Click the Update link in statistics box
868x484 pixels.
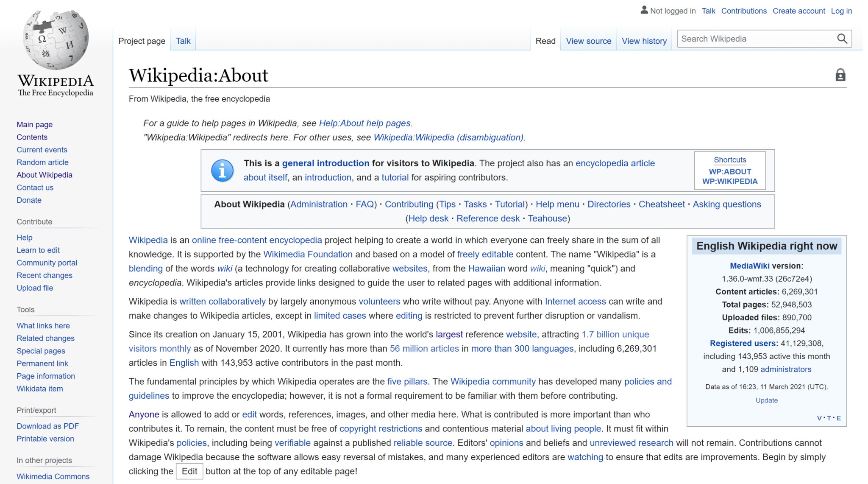(x=766, y=400)
